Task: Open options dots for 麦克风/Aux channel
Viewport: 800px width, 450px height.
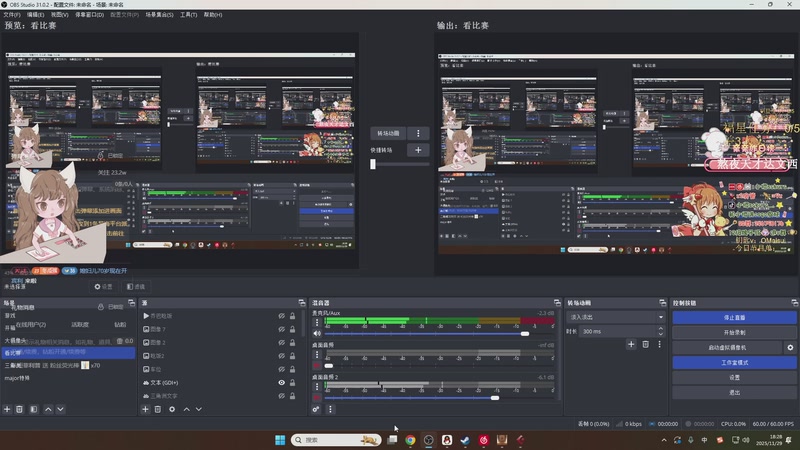Action: point(317,322)
